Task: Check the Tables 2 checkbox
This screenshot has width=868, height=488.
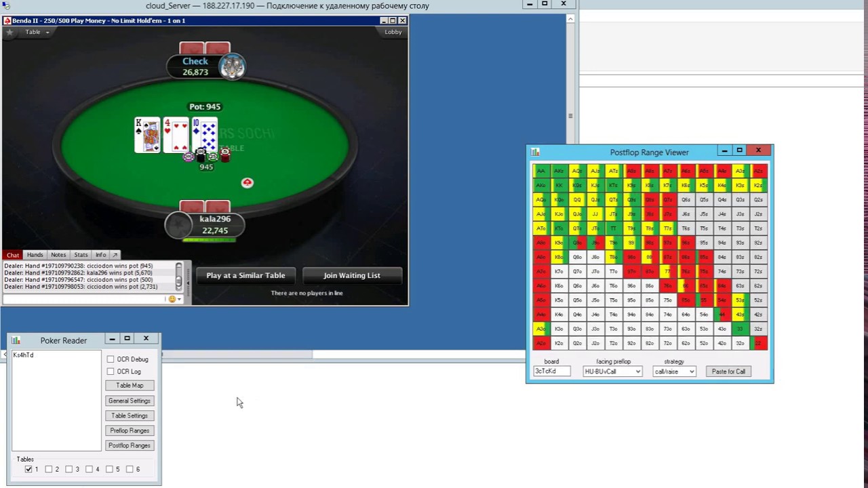Action: [49, 469]
